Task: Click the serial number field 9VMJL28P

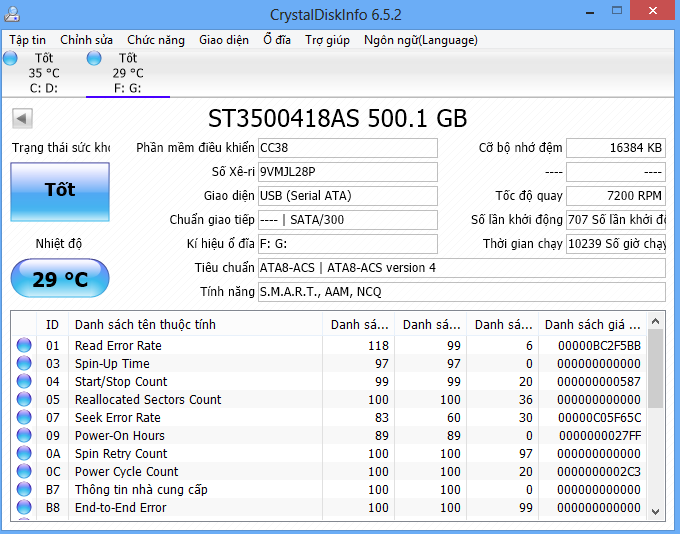Action: pyautogui.click(x=347, y=171)
